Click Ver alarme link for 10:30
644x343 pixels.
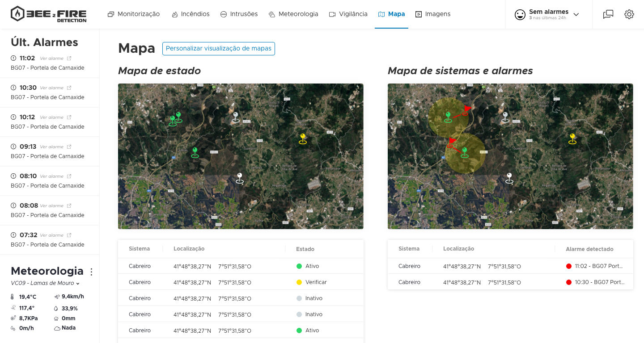point(52,88)
